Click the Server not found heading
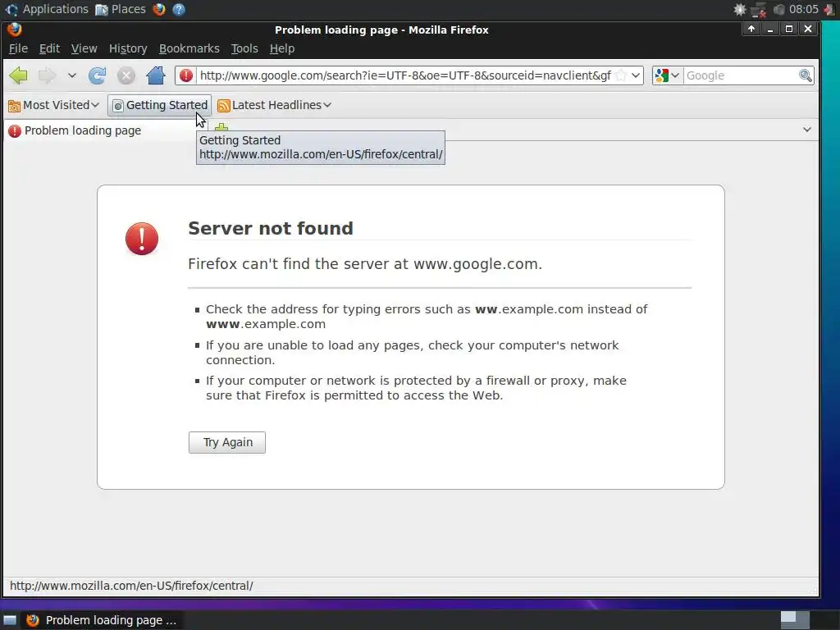 click(x=271, y=228)
